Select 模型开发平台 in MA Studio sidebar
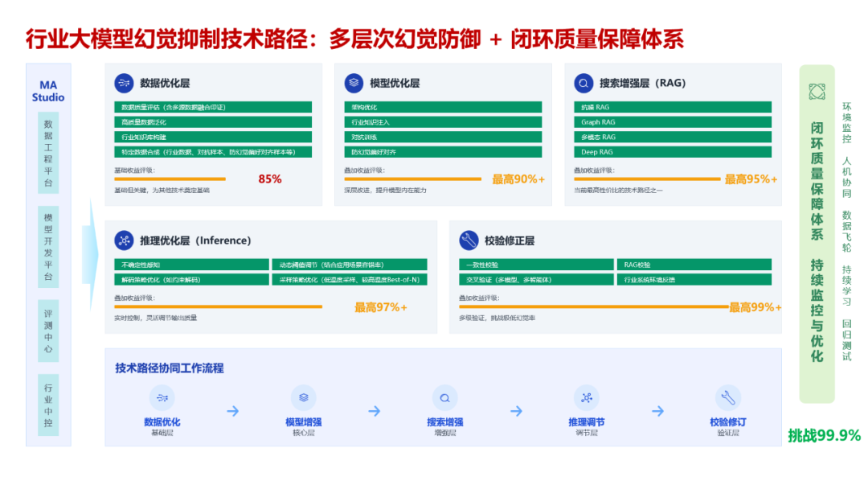The width and height of the screenshot is (868, 489). coord(48,247)
